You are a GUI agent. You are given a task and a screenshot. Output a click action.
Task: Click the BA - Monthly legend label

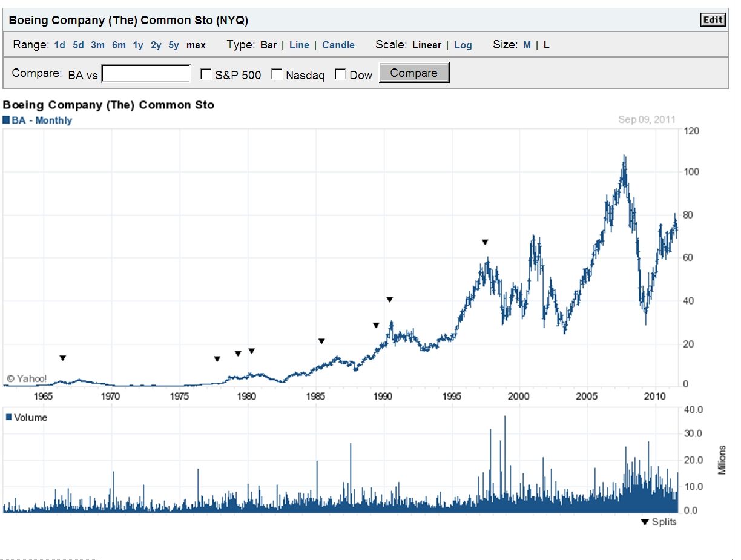click(x=42, y=120)
